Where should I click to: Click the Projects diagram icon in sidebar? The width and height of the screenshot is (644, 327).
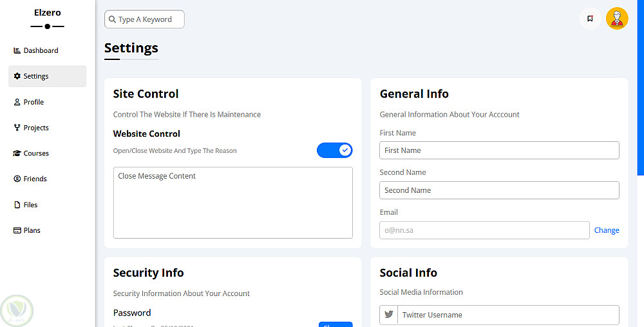coord(17,128)
